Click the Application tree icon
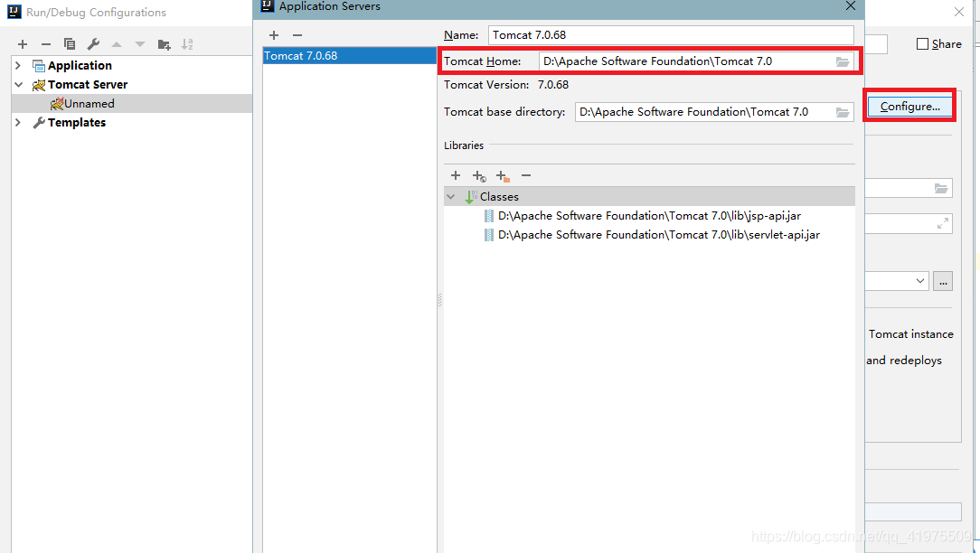 click(x=39, y=66)
